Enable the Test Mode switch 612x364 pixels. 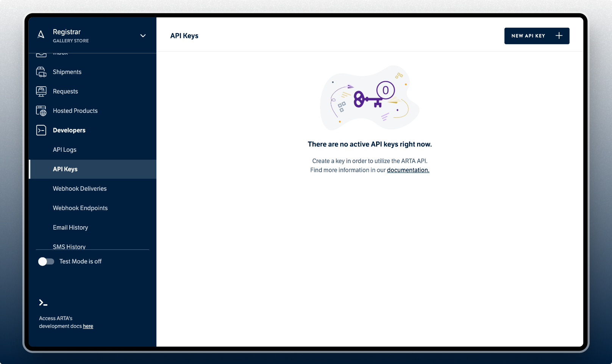click(46, 261)
